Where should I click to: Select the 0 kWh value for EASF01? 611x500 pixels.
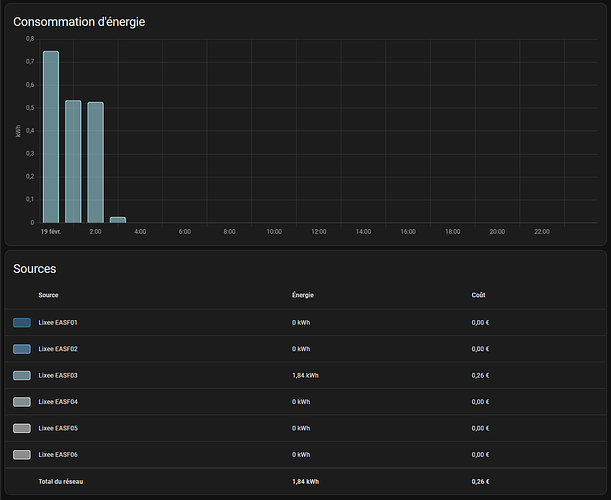point(301,323)
